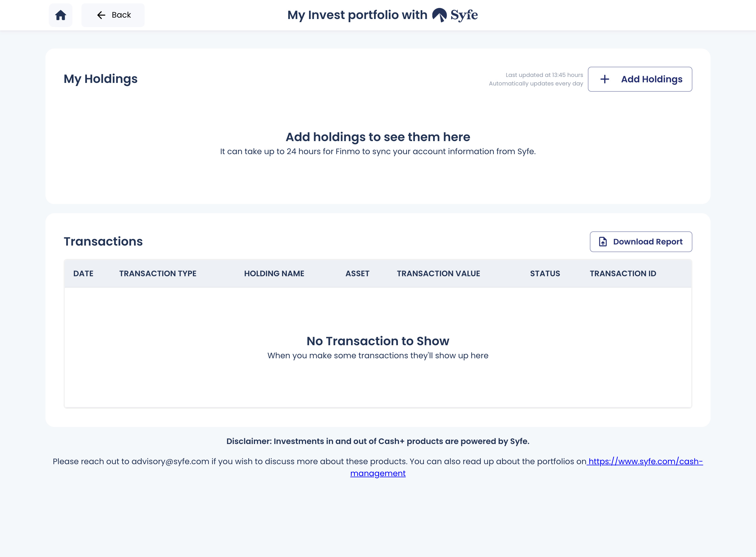Image resolution: width=756 pixels, height=557 pixels.
Task: Click the ASSET column header
Action: point(358,273)
